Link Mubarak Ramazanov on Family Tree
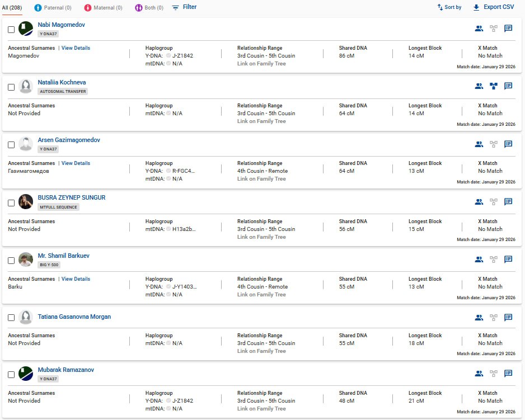The width and height of the screenshot is (525, 420). (x=261, y=409)
